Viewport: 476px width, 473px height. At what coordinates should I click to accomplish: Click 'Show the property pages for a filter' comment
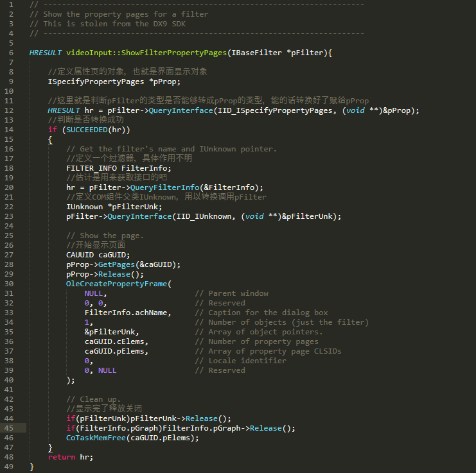coord(126,14)
